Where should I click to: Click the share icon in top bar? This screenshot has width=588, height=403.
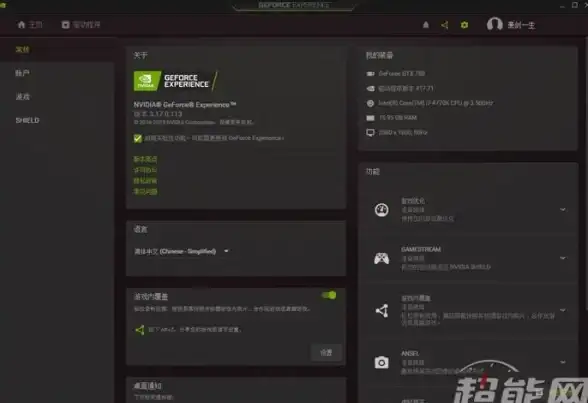[445, 25]
